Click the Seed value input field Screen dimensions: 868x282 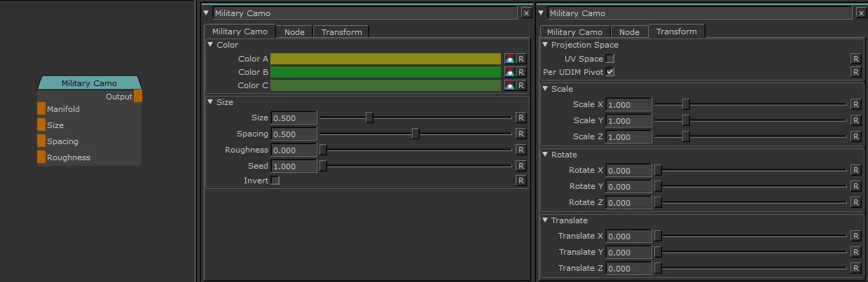(294, 167)
